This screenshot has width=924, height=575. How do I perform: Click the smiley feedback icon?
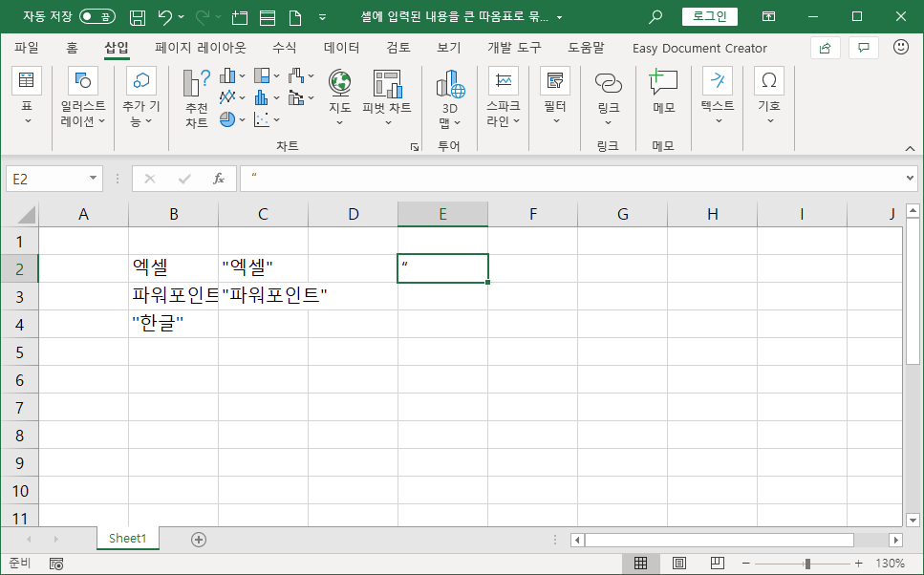pyautogui.click(x=901, y=47)
